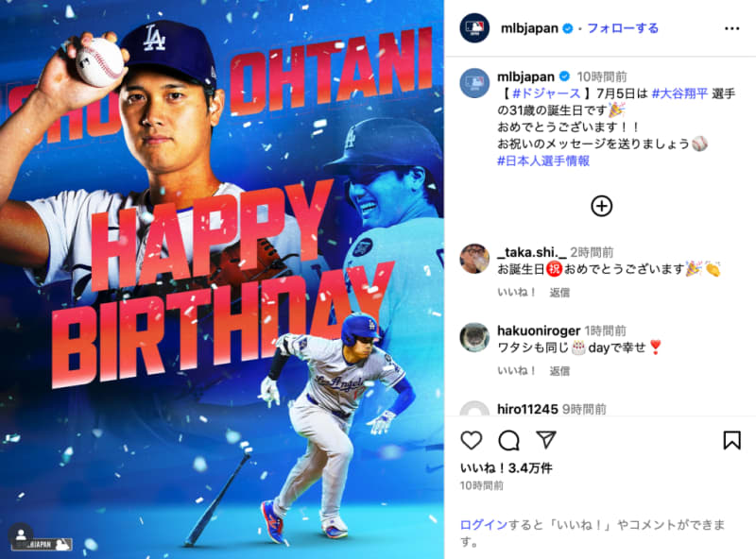View the いいね！3.4万件 likes list
The height and width of the screenshot is (559, 756).
point(507,468)
